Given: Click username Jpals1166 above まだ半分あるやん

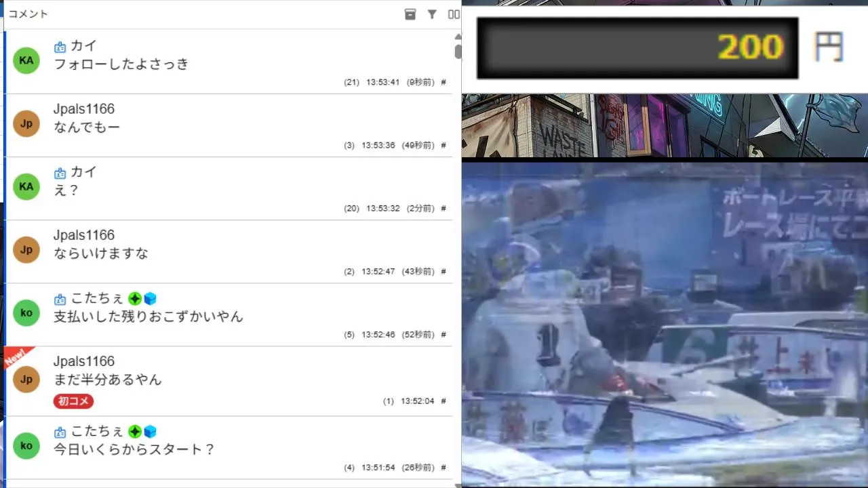Looking at the screenshot, I should click(x=84, y=361).
